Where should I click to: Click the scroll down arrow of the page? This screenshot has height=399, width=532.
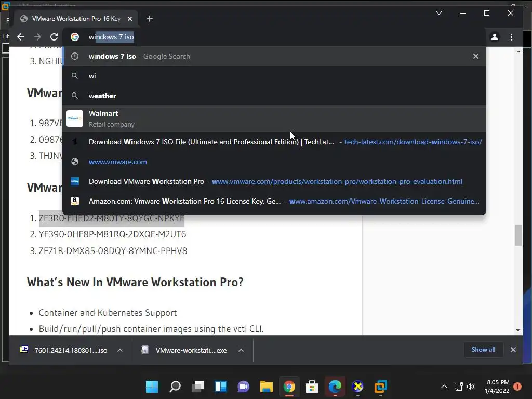(518, 330)
